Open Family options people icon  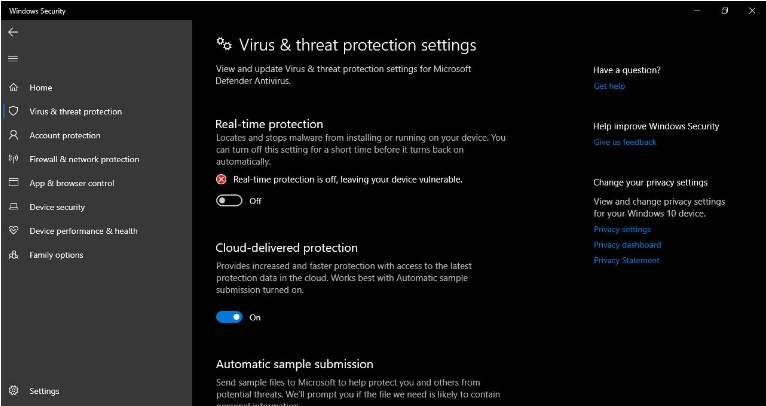pyautogui.click(x=14, y=255)
